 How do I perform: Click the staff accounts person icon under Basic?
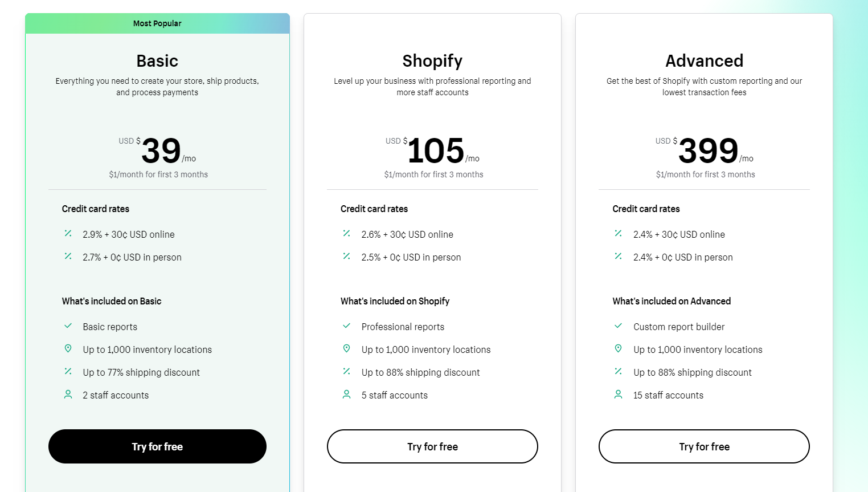click(68, 394)
